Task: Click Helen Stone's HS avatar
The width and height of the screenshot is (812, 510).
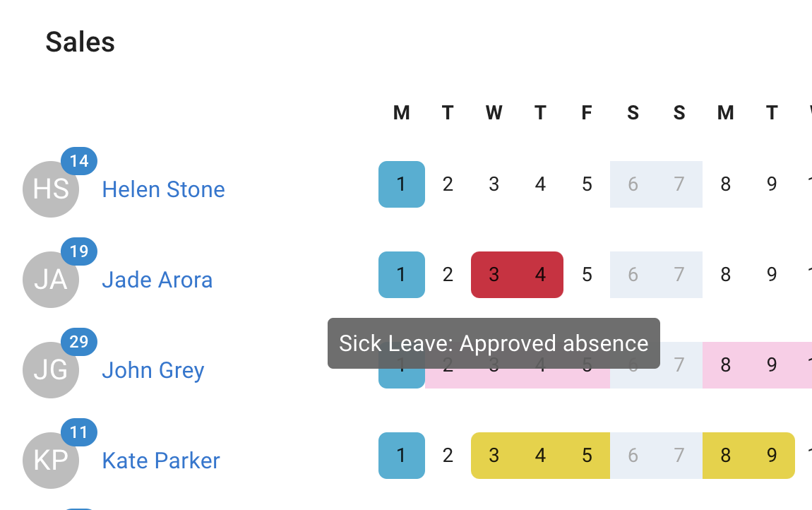Action: pos(50,189)
